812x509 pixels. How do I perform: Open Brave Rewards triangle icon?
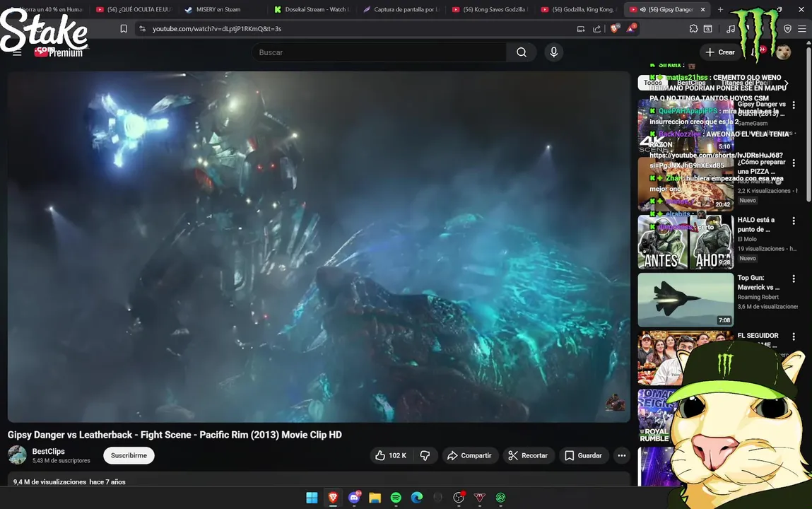coord(631,28)
